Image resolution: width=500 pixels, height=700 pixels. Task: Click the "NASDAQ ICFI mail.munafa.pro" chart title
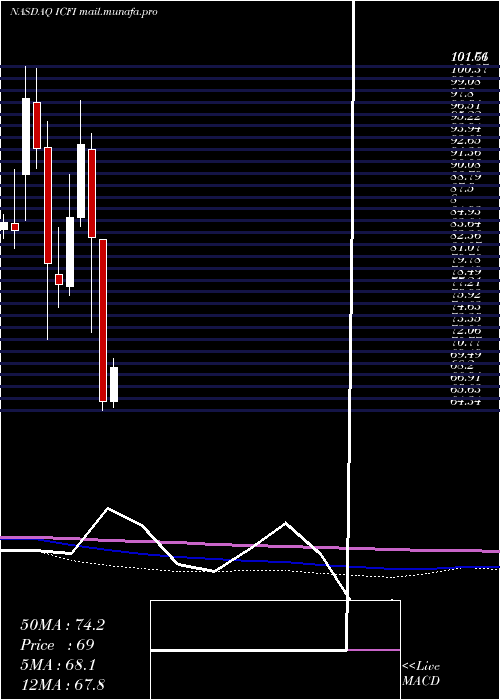[83, 12]
